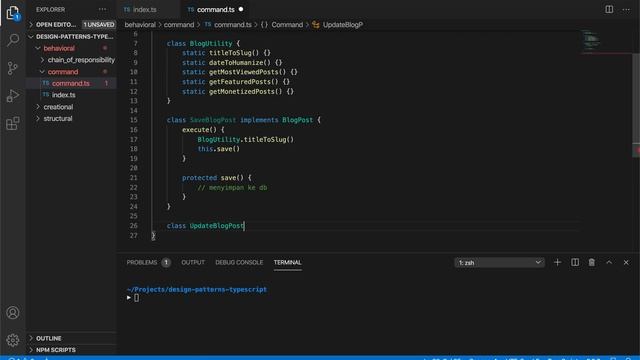Click the behavioral breadcrumb segment
Viewport: 640px width, 360px height.
tap(140, 25)
